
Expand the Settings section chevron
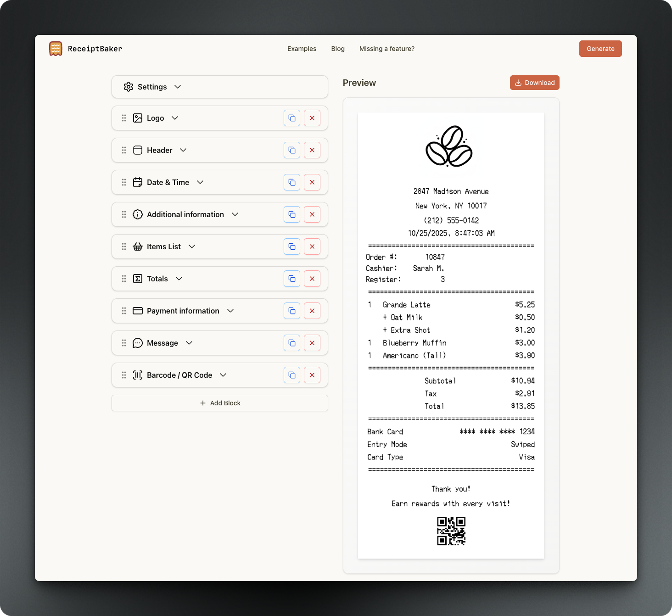[178, 87]
